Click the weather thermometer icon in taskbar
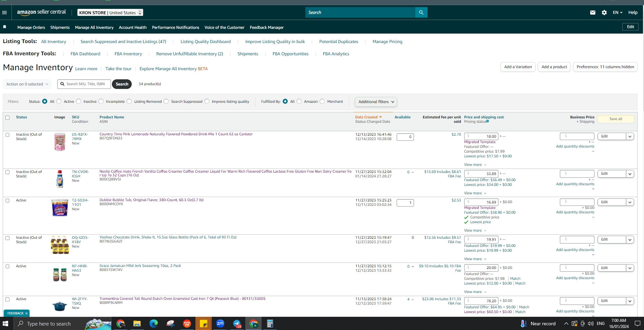644x330 pixels. [523, 324]
